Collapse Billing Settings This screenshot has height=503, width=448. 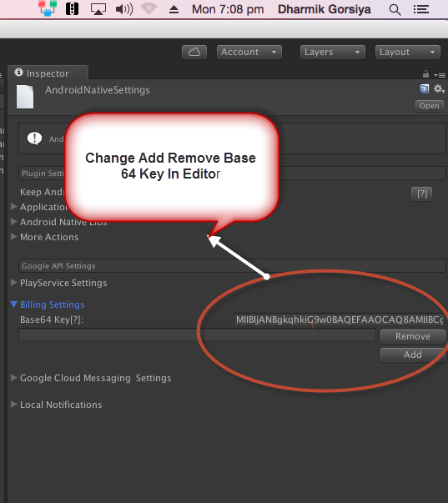[x=13, y=304]
